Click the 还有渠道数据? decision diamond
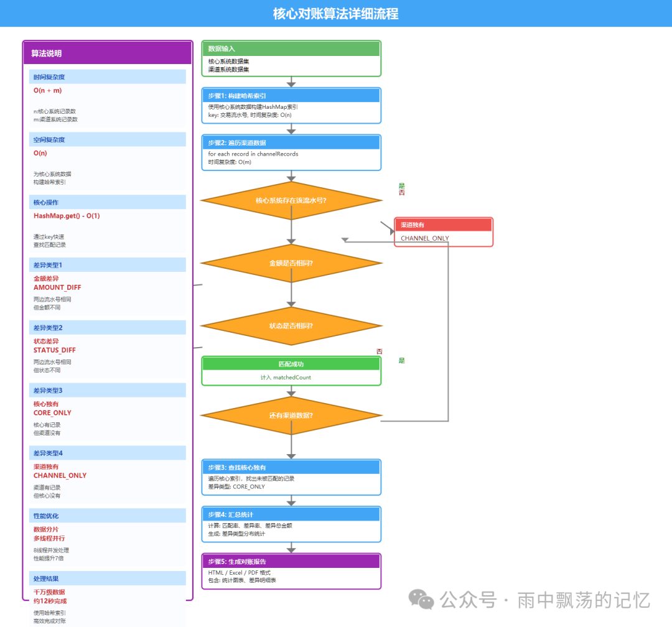This screenshot has height=627, width=672. (291, 416)
